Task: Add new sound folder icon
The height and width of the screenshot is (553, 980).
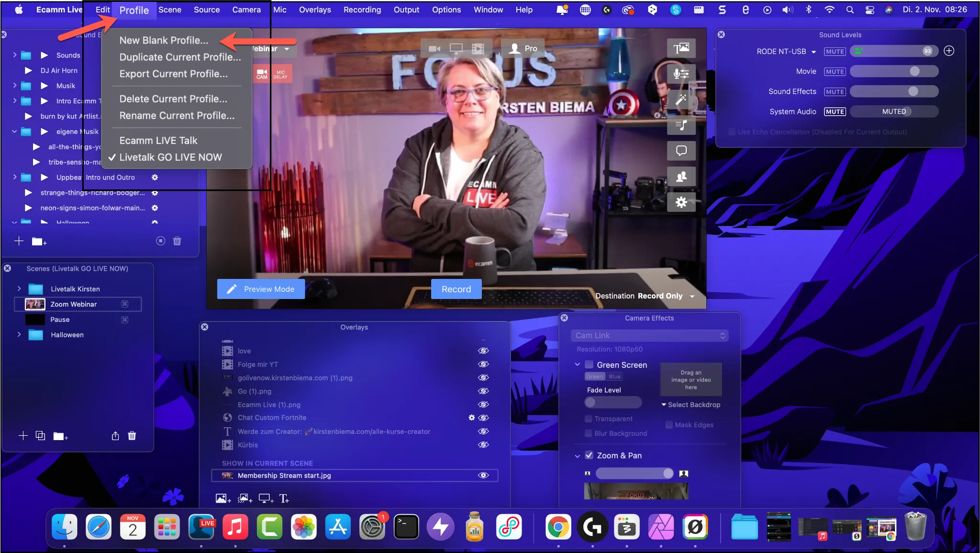Action: point(39,242)
